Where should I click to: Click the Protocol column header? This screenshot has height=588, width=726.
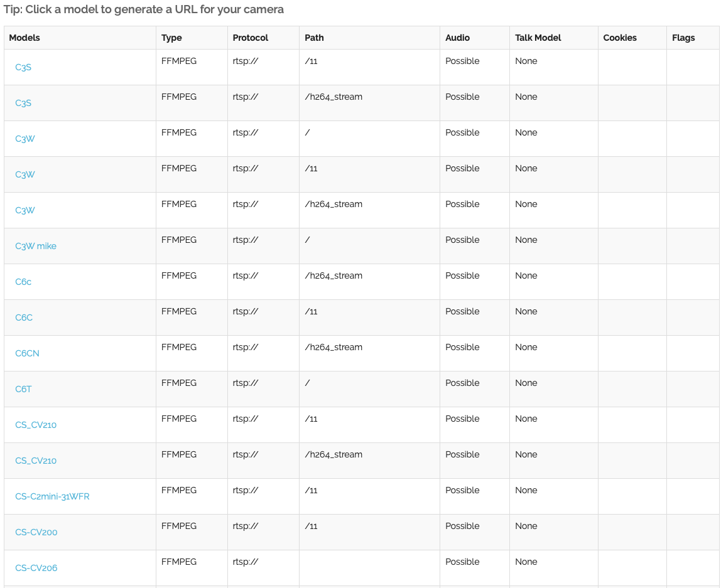tap(250, 38)
